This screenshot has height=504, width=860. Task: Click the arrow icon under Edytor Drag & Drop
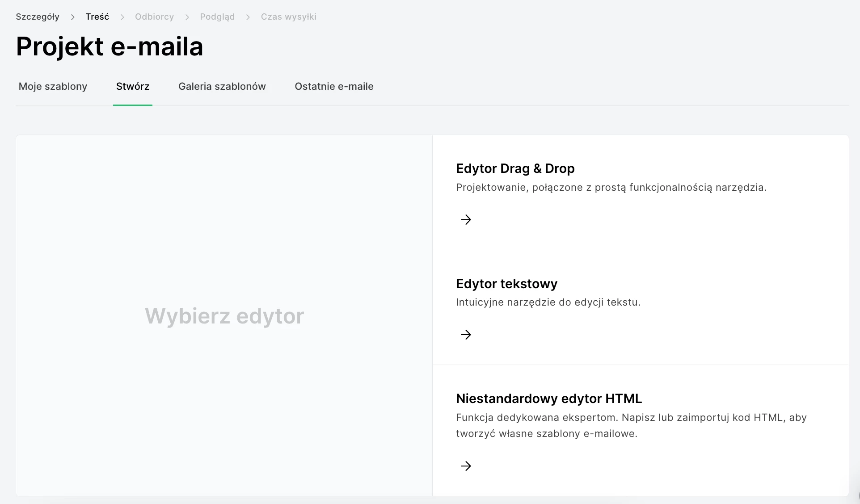click(x=466, y=219)
